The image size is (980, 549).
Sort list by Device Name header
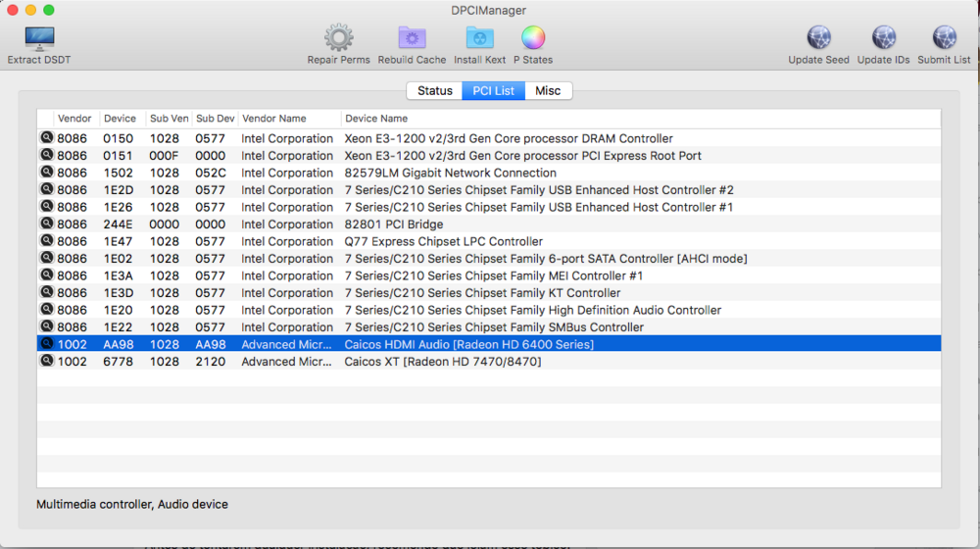pyautogui.click(x=376, y=119)
